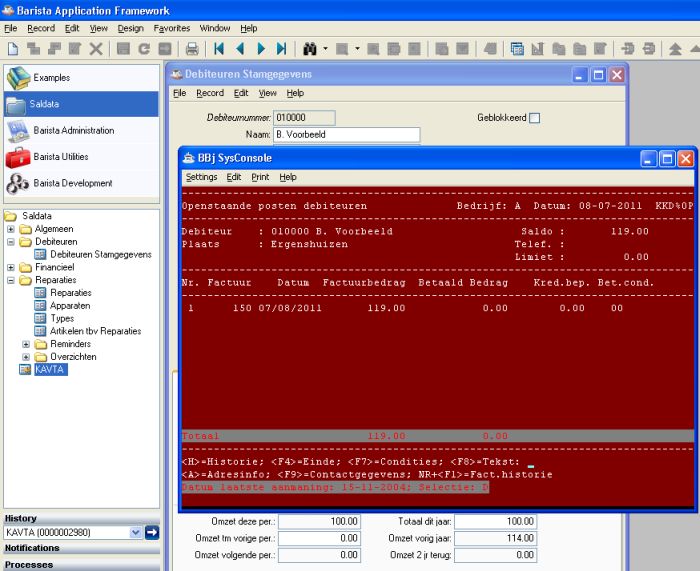The image size is (700, 571).
Task: Open Barista Development gears icon
Action: (x=18, y=183)
